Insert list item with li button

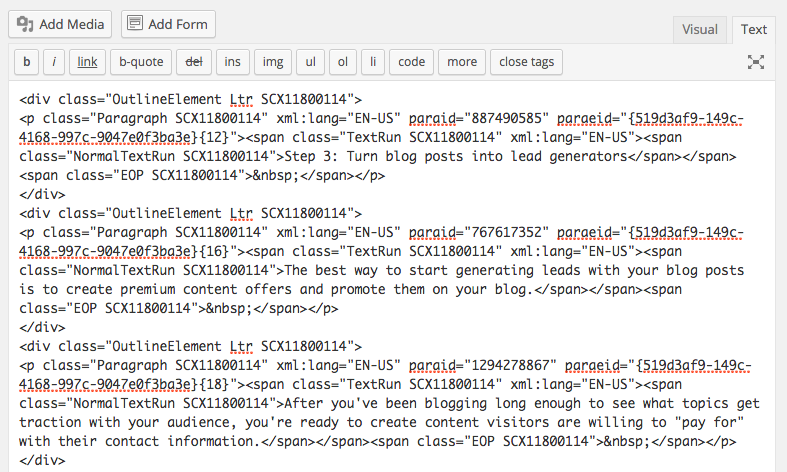click(x=373, y=62)
